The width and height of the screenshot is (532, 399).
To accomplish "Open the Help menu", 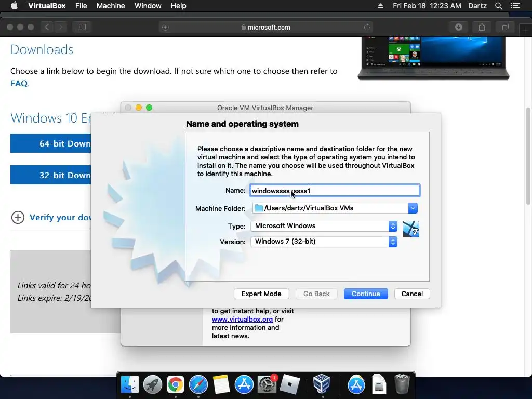I will coord(179,6).
